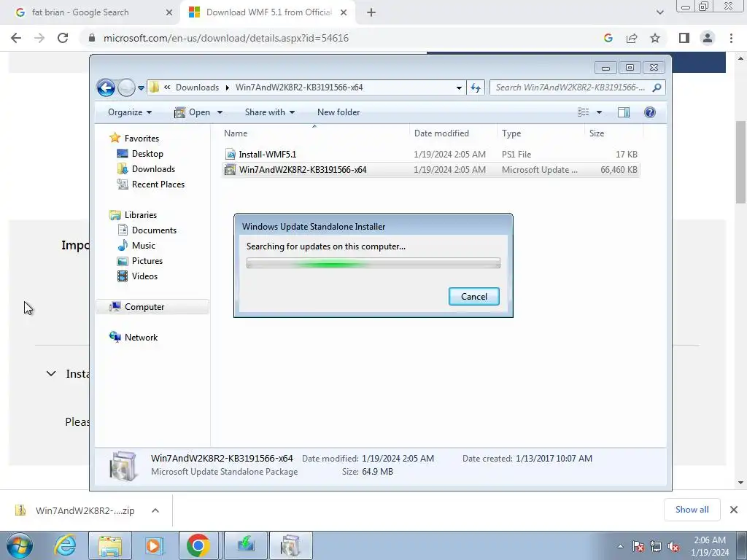This screenshot has height=560, width=747.
Task: Click the magnifier icon in Explorer search box
Action: click(x=657, y=87)
